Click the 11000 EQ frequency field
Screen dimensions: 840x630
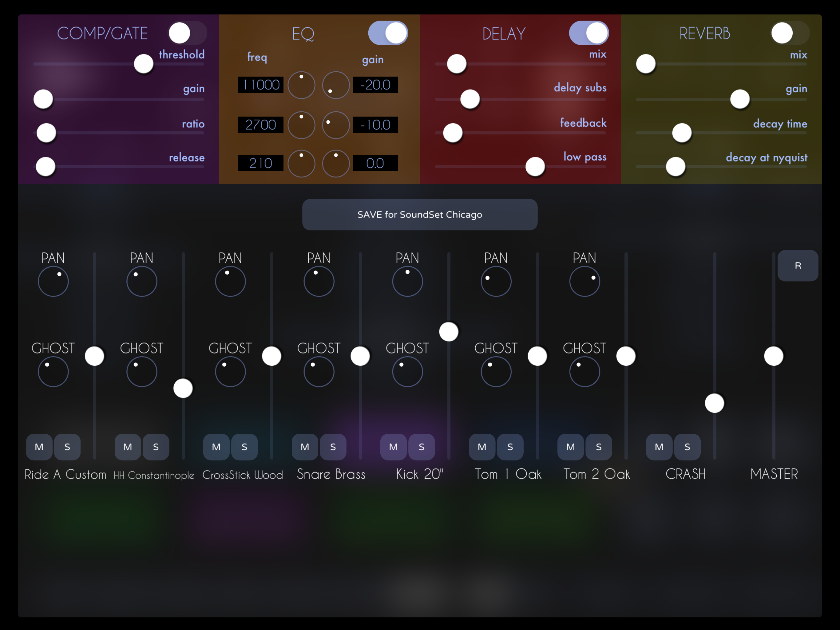260,85
